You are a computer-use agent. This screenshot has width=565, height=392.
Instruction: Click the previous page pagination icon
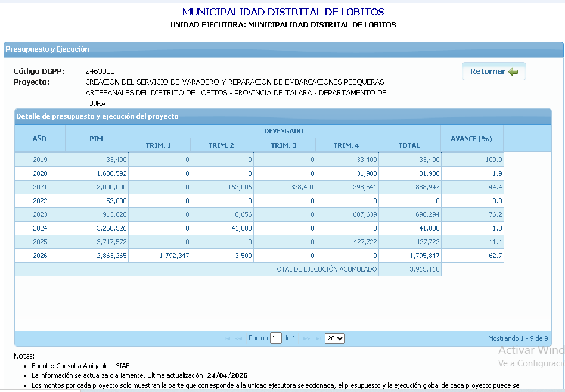pos(239,338)
